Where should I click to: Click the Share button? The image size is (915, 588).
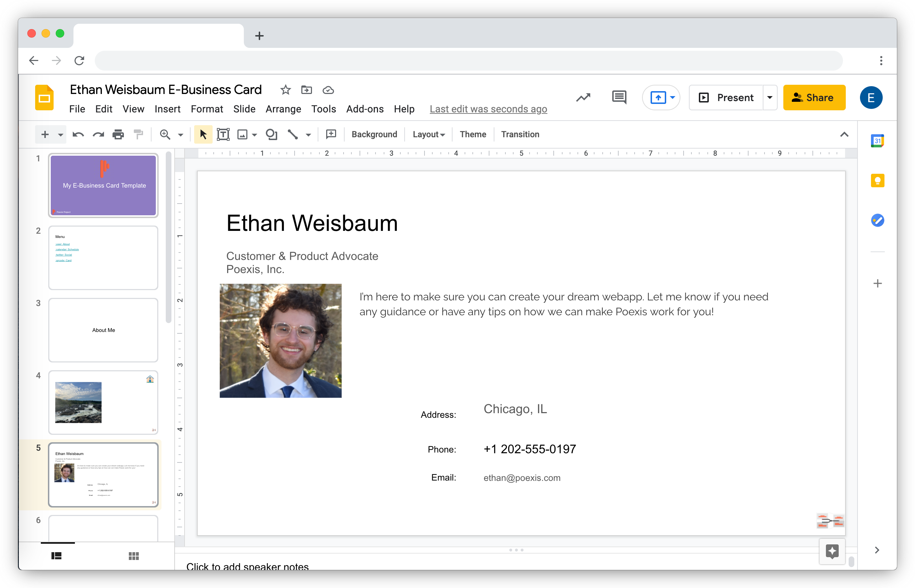[814, 98]
